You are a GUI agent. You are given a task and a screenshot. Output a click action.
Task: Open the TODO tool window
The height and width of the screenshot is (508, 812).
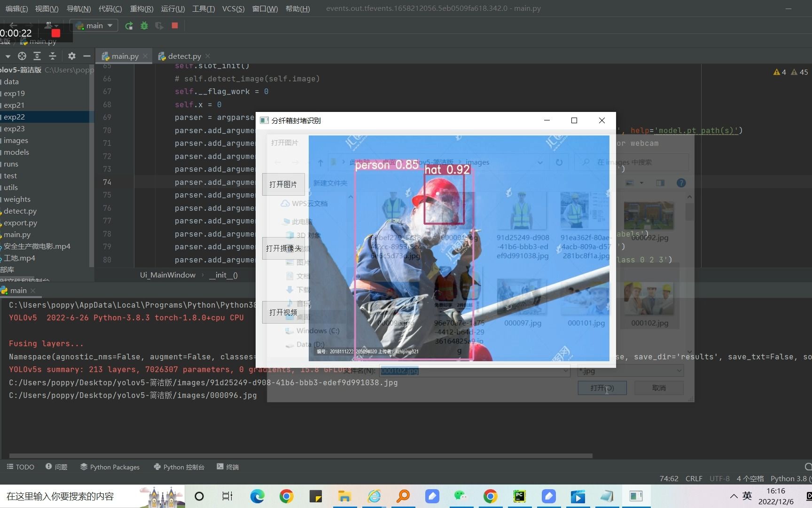pyautogui.click(x=21, y=467)
